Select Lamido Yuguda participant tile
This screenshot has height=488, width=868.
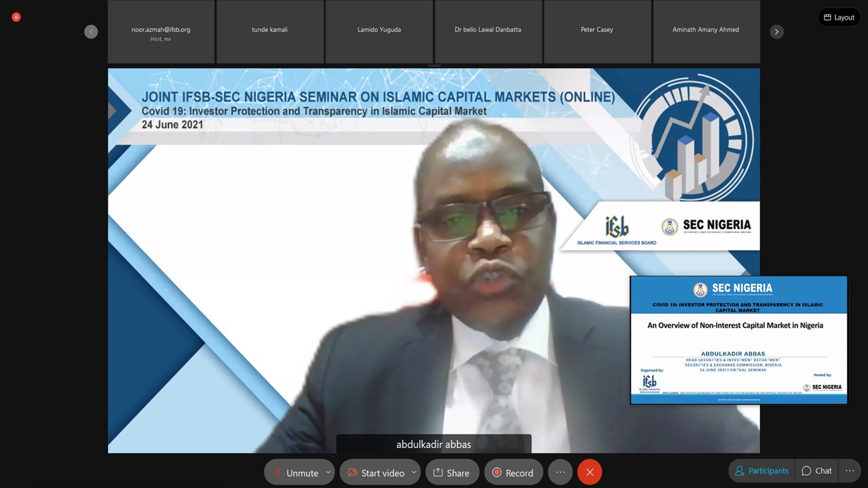click(379, 32)
